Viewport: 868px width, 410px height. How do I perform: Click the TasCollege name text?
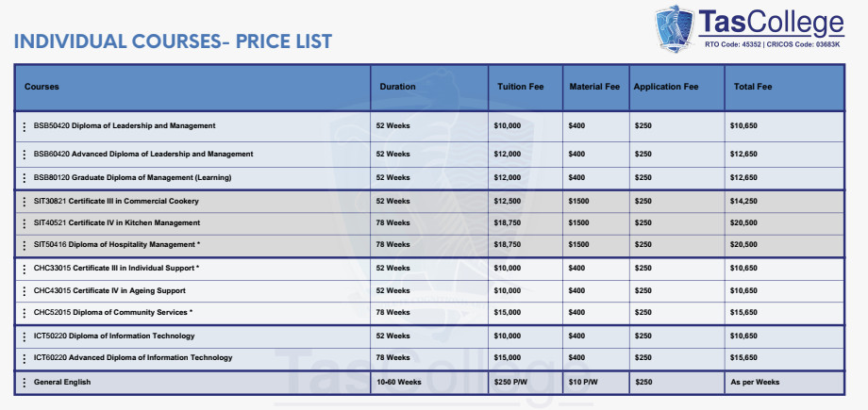pos(771,23)
